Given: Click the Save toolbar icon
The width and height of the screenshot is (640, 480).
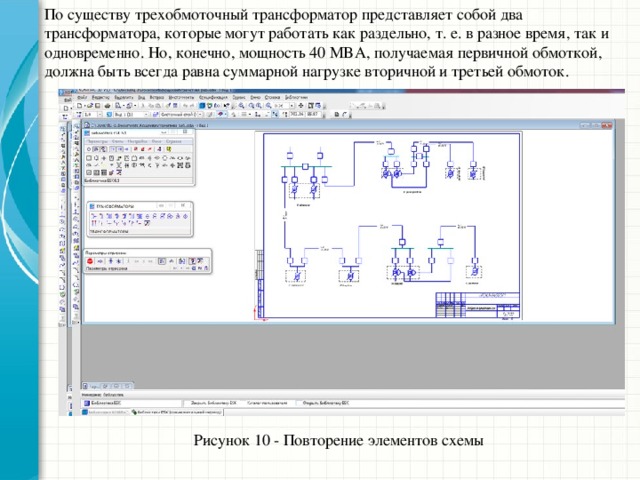Looking at the screenshot, I should coord(97,106).
